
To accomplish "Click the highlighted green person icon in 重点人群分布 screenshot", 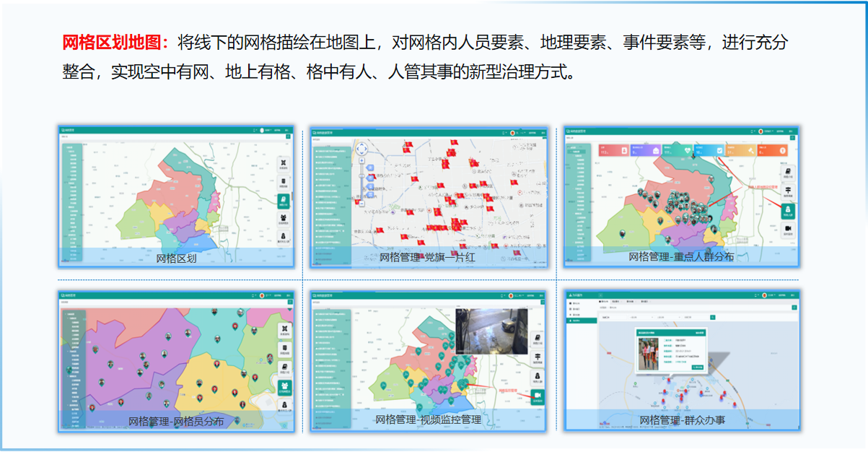I will 787,211.
